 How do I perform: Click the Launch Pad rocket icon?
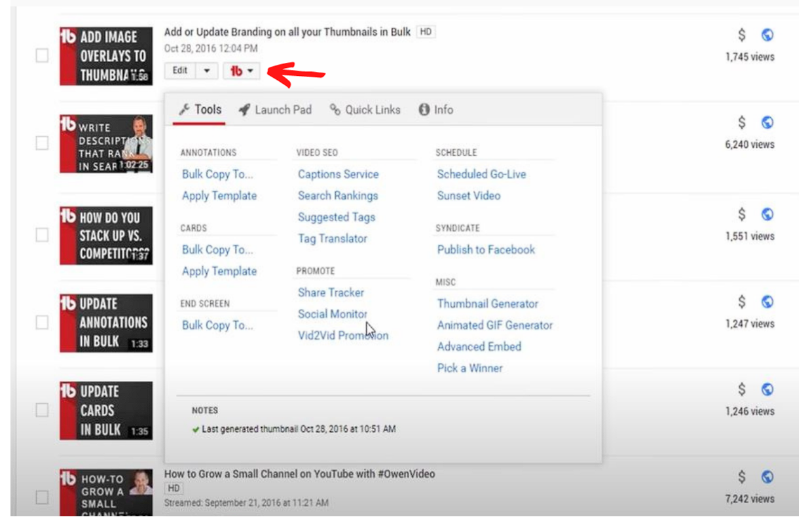[x=245, y=109]
